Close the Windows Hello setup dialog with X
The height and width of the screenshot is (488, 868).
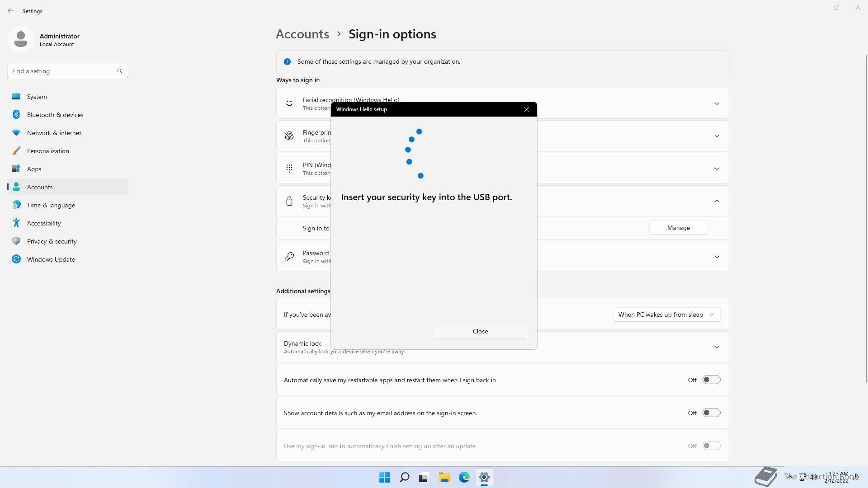point(527,109)
